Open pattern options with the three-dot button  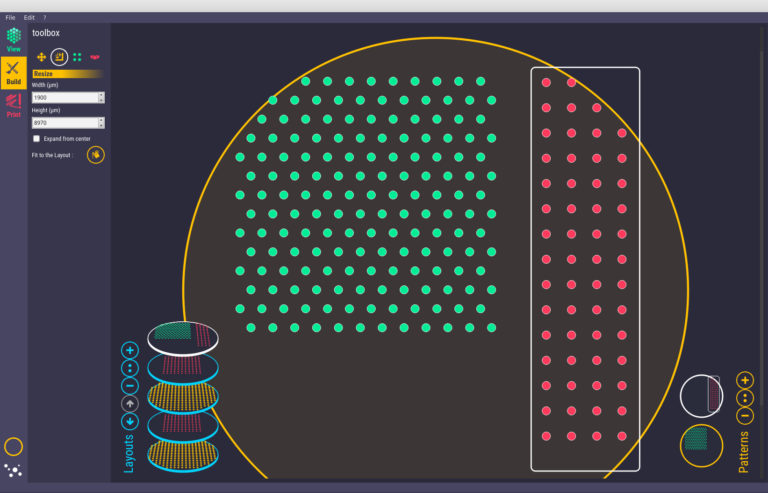click(x=745, y=398)
